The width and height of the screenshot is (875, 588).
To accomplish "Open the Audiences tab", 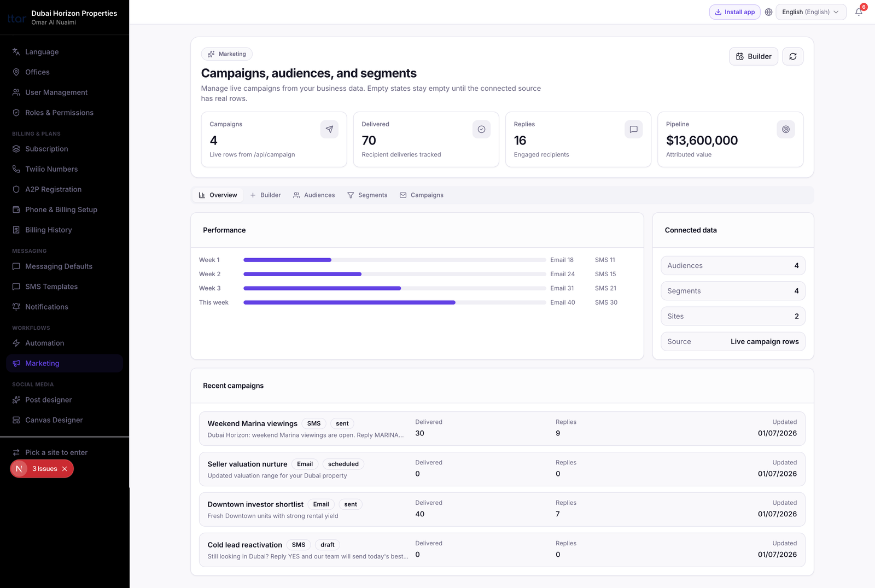I will pos(314,195).
